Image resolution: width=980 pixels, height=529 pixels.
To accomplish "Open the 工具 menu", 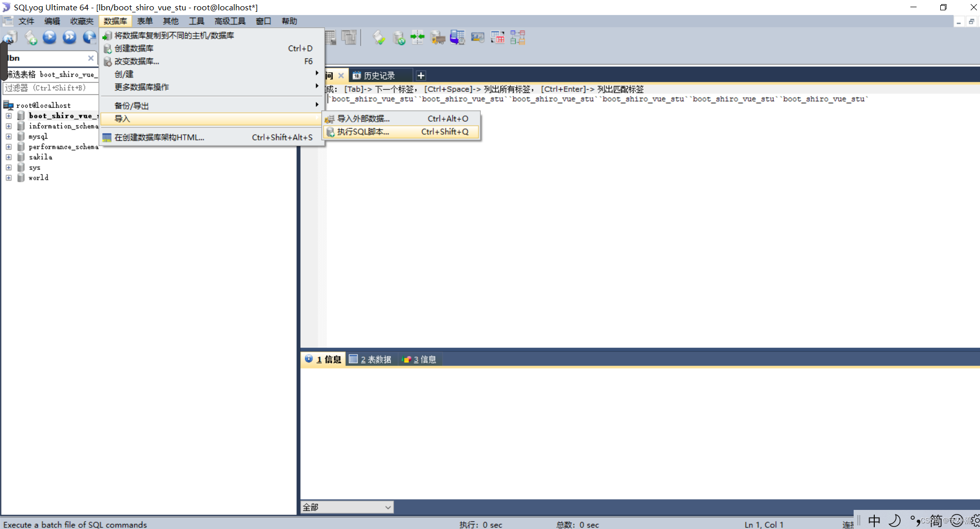I will 197,21.
